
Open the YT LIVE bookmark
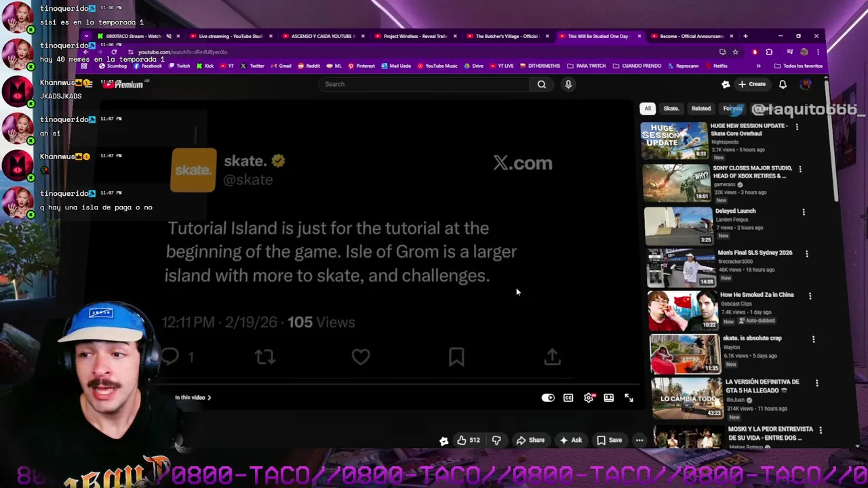[x=502, y=66]
